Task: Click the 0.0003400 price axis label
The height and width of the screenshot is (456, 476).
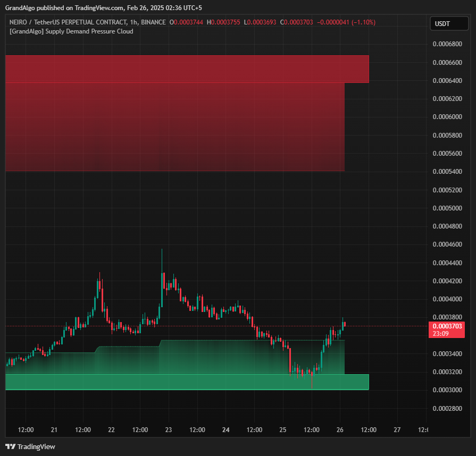Action: [447, 354]
